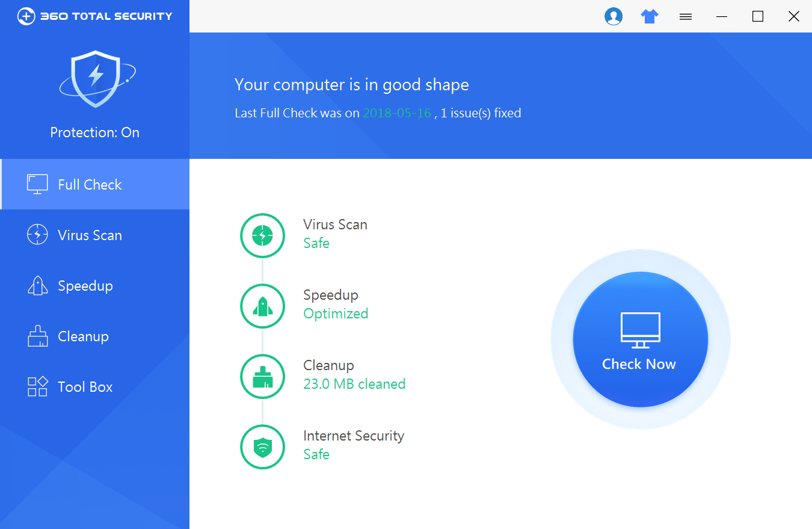Image resolution: width=812 pixels, height=529 pixels.
Task: Click the Internet Security shield status icon
Action: pyautogui.click(x=262, y=447)
